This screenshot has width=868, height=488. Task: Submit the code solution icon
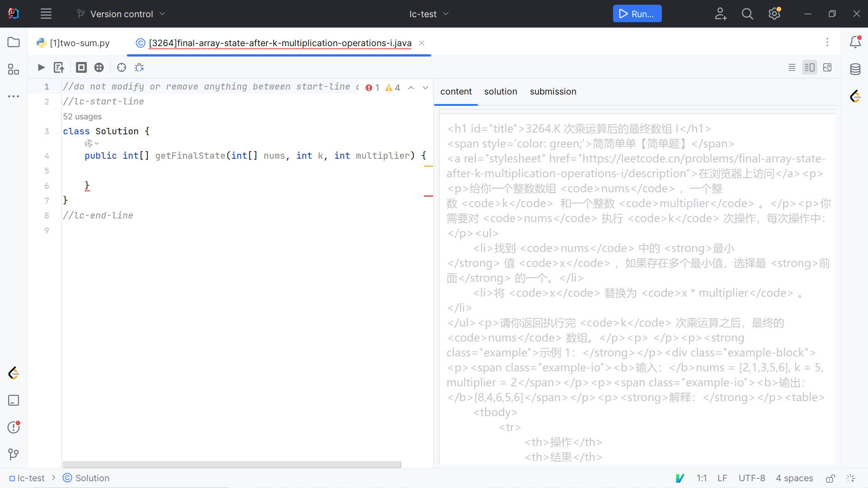click(x=59, y=67)
